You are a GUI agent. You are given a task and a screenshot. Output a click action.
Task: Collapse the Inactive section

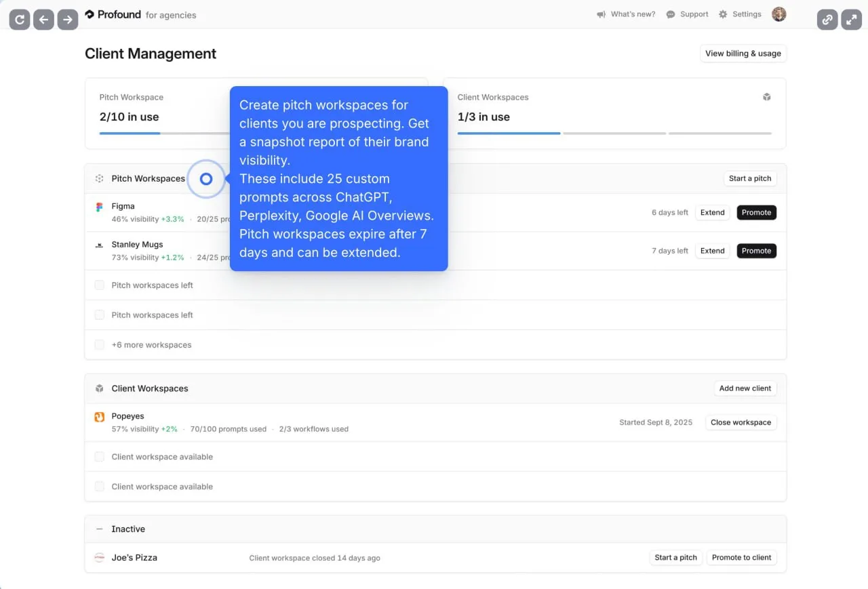pyautogui.click(x=100, y=529)
